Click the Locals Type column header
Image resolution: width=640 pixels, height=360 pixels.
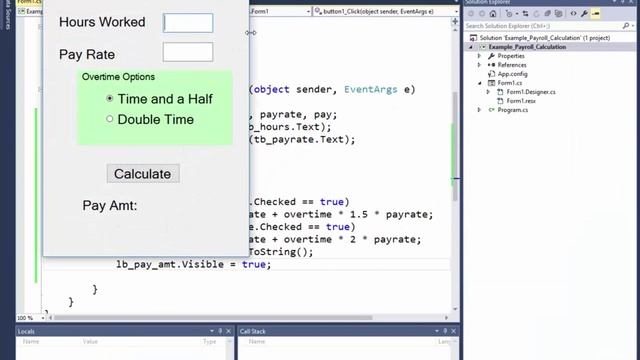tap(209, 341)
